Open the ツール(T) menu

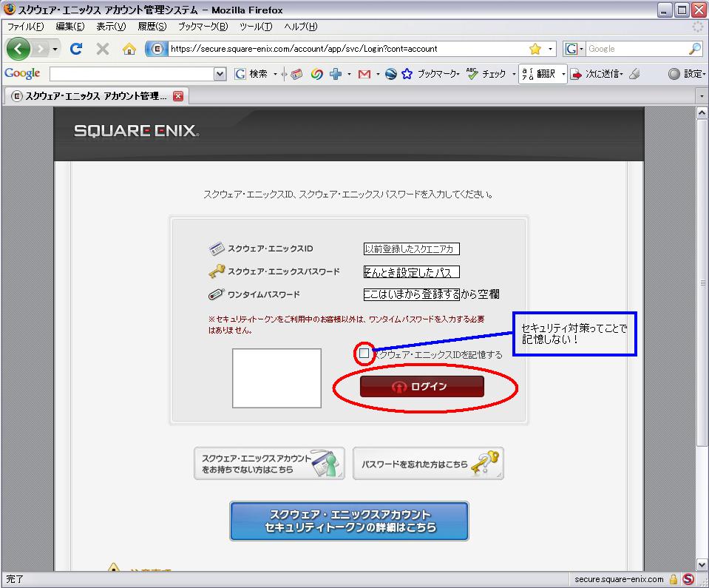[x=256, y=26]
